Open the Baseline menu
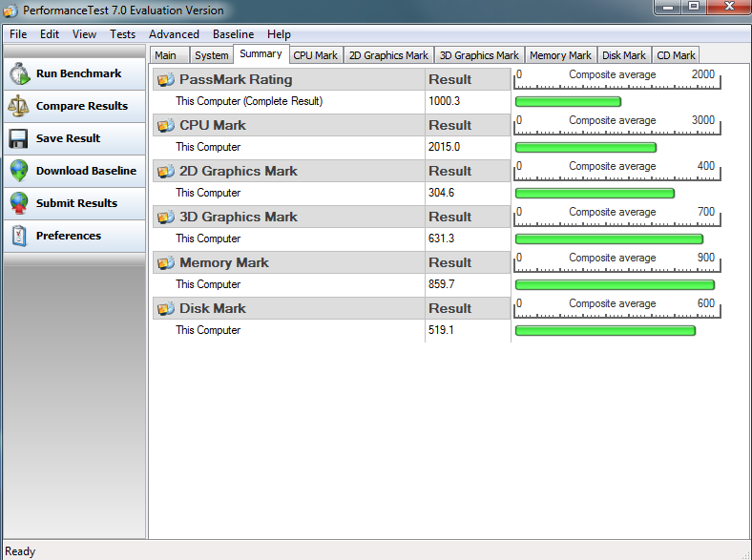 click(234, 34)
